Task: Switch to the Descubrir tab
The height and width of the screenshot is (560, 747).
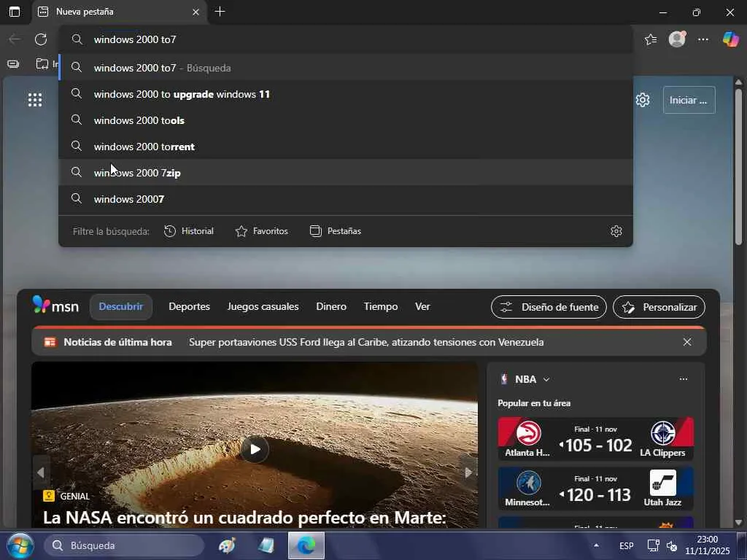Action: pyautogui.click(x=121, y=307)
